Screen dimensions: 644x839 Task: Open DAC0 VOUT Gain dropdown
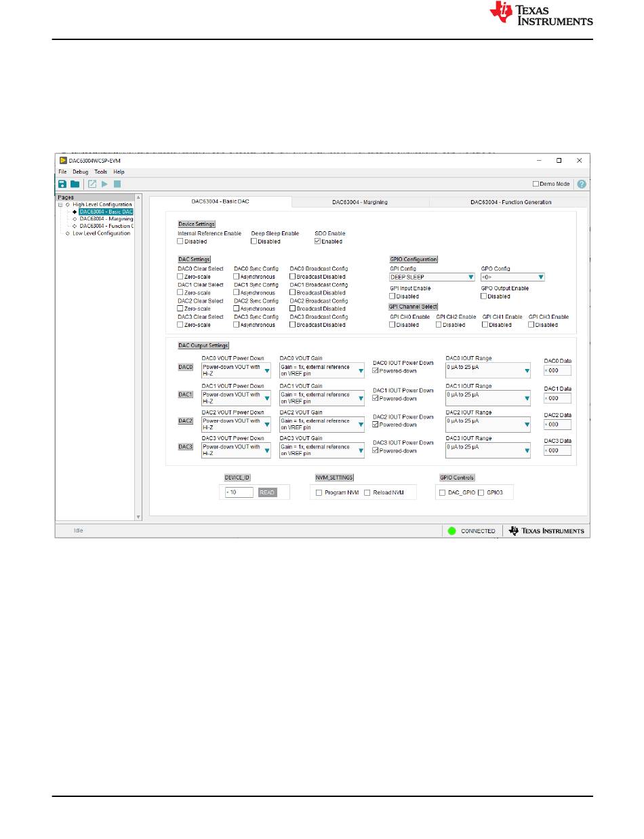point(322,370)
